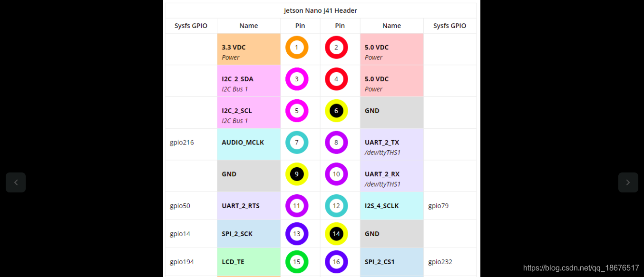Click the yellow-black pin 14 circle
The height and width of the screenshot is (277, 644).
point(336,234)
